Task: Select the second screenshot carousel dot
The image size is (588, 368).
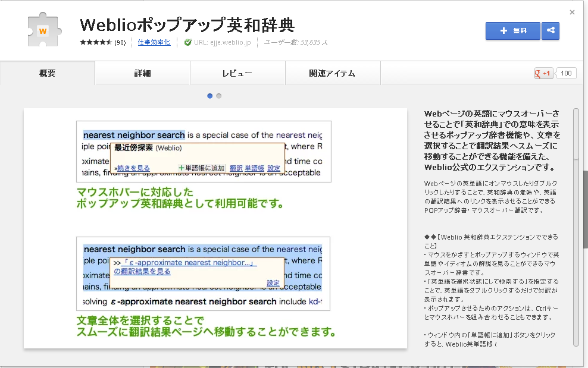Action: pyautogui.click(x=219, y=96)
